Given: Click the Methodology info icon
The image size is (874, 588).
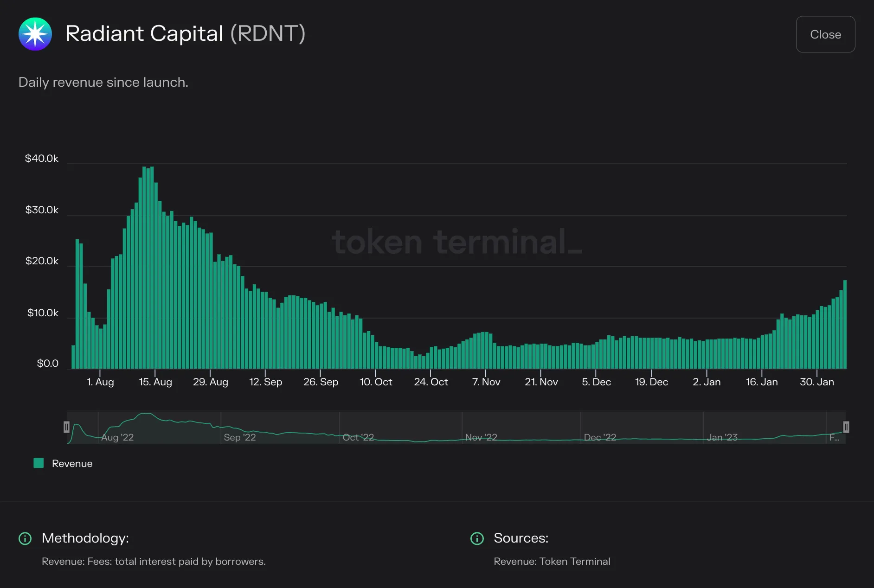Looking at the screenshot, I should coord(25,538).
